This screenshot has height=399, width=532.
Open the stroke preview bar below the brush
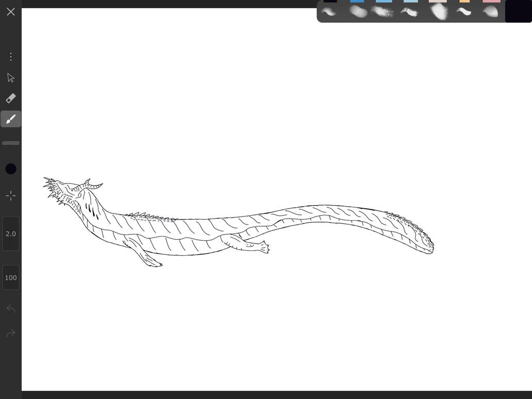[x=11, y=143]
